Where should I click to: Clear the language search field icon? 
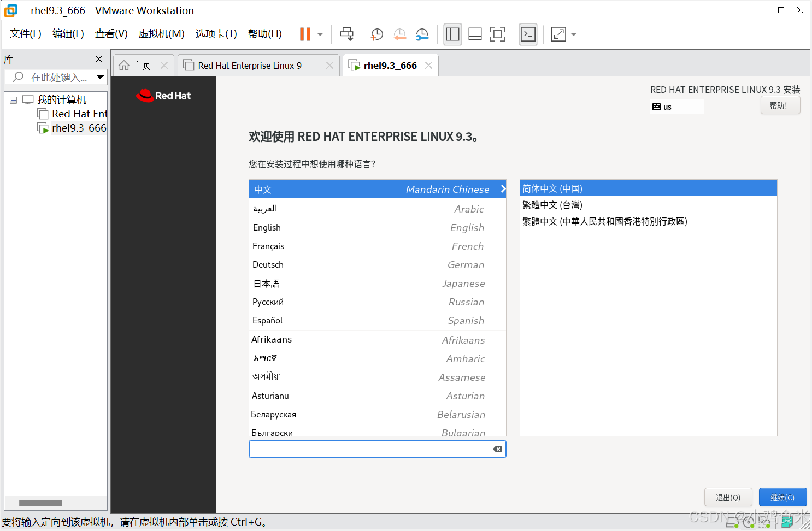click(x=497, y=449)
